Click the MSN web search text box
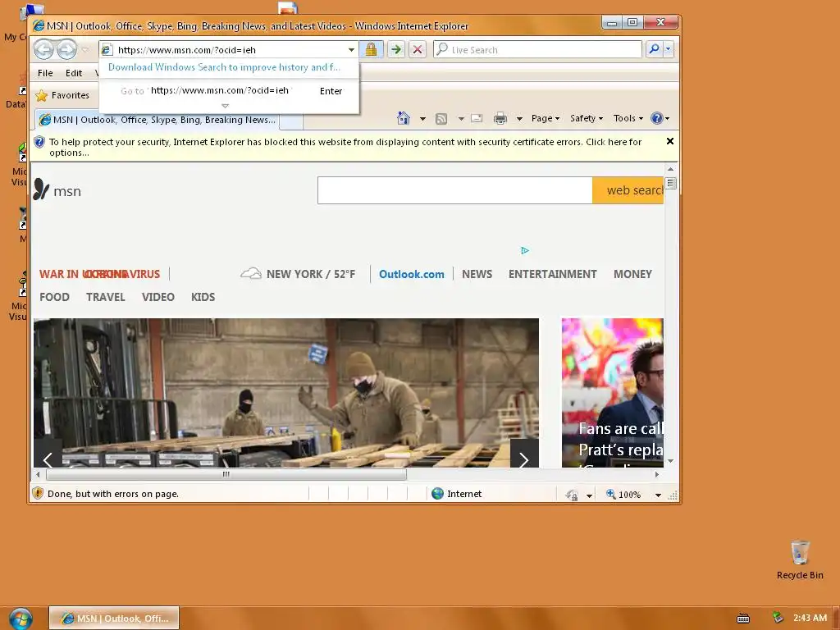This screenshot has height=630, width=840. point(454,190)
